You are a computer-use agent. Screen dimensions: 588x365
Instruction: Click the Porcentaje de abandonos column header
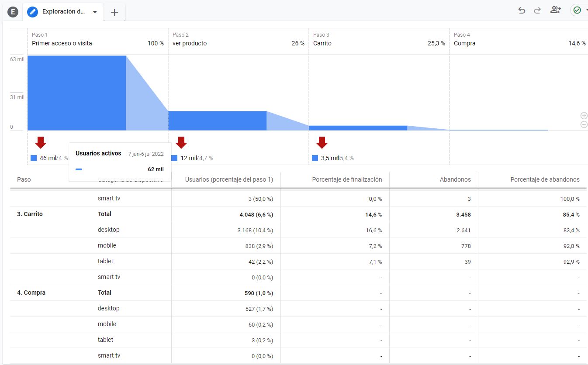(x=545, y=179)
